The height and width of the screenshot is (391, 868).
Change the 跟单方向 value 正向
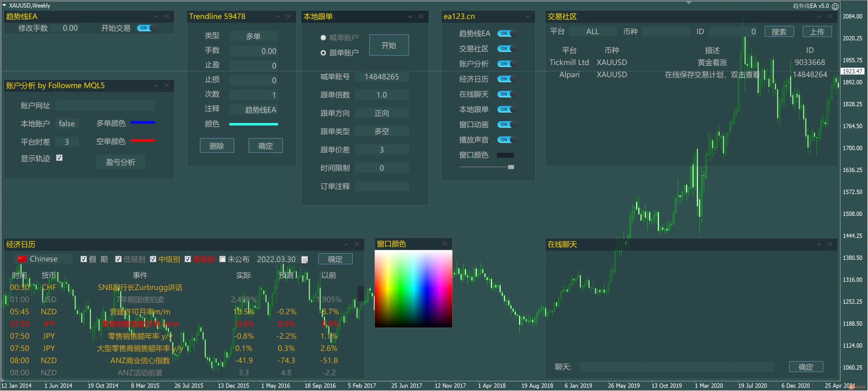(x=382, y=113)
